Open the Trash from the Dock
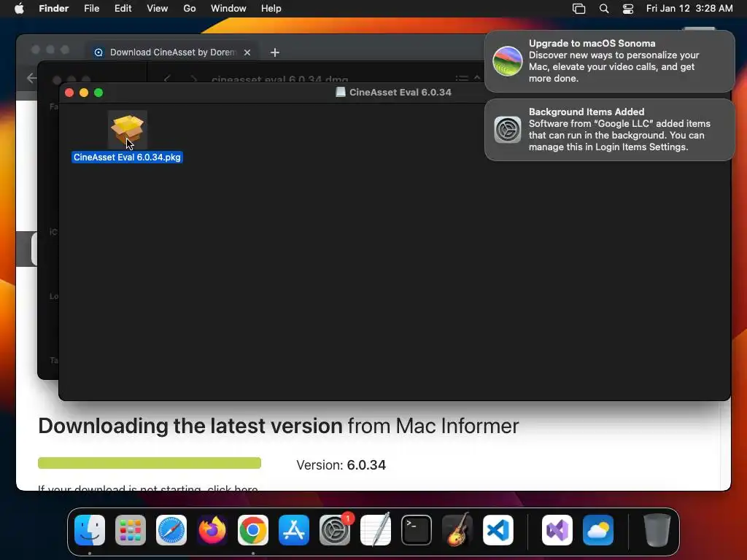 click(657, 530)
